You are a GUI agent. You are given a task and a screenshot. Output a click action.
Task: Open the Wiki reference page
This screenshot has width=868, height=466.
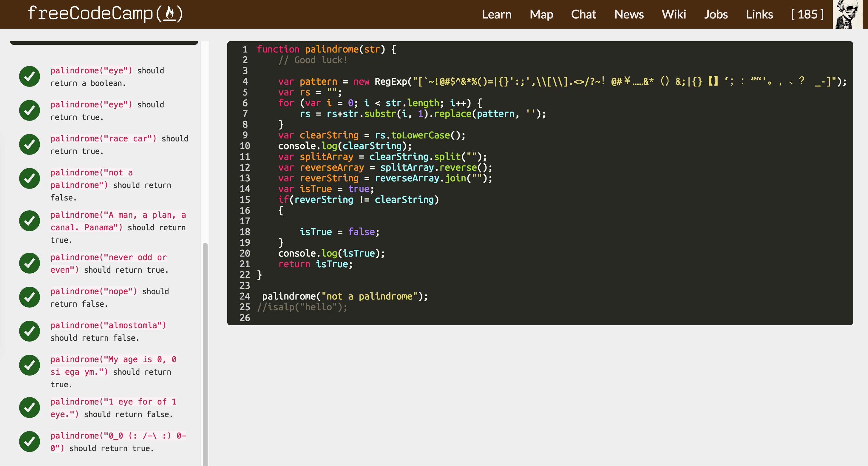(x=674, y=14)
